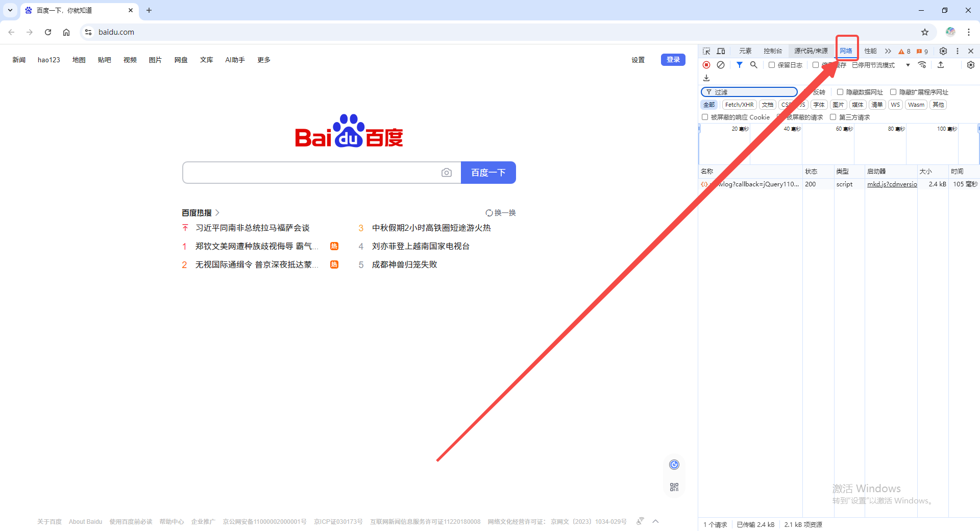
Task: Enable the 保留日志 checkbox
Action: 772,65
